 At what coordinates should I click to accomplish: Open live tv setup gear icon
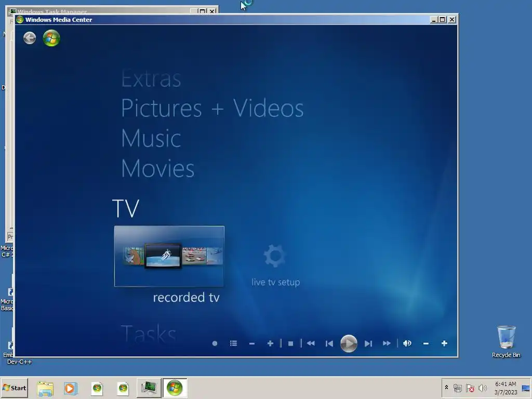tap(274, 256)
